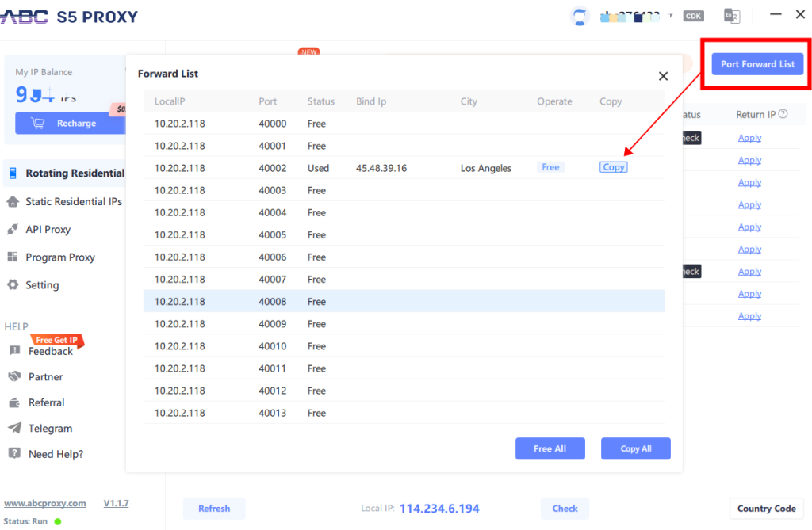Screen dimensions: 812x530
Task: Click the Program Proxy grid icon
Action: [13, 257]
